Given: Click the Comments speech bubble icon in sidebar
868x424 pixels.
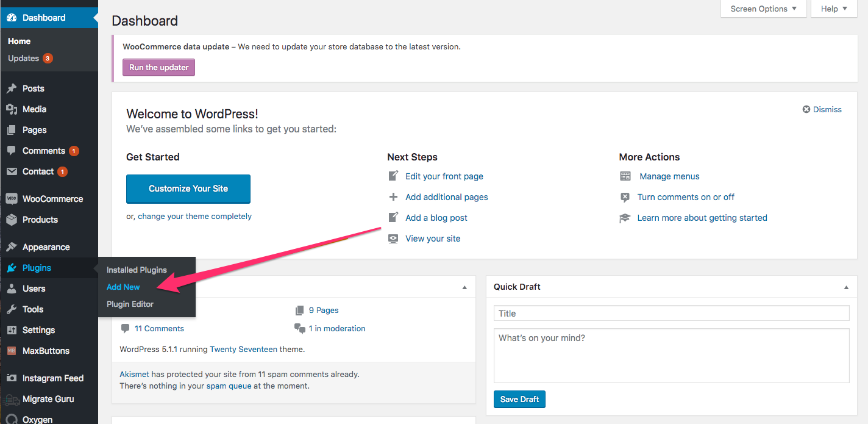Looking at the screenshot, I should 12,151.
